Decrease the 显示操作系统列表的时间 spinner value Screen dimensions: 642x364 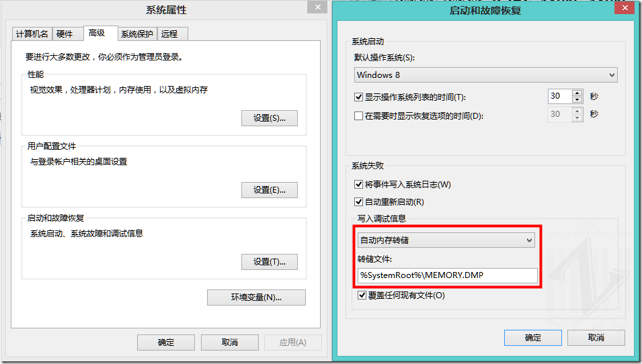point(577,100)
